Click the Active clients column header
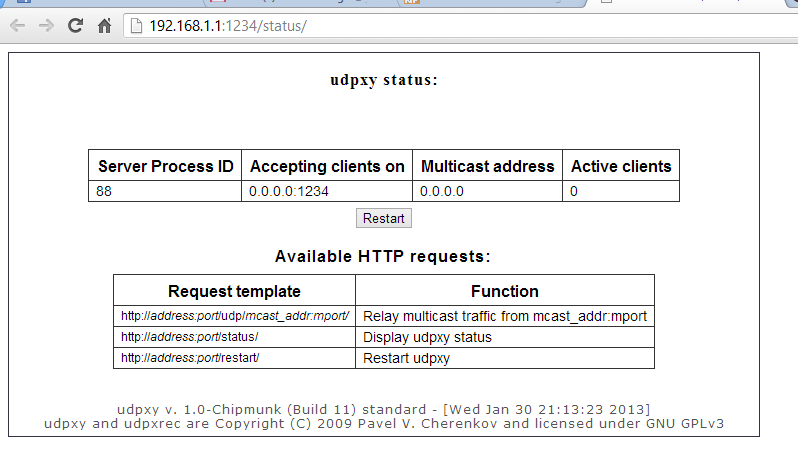798x454 pixels. point(620,166)
